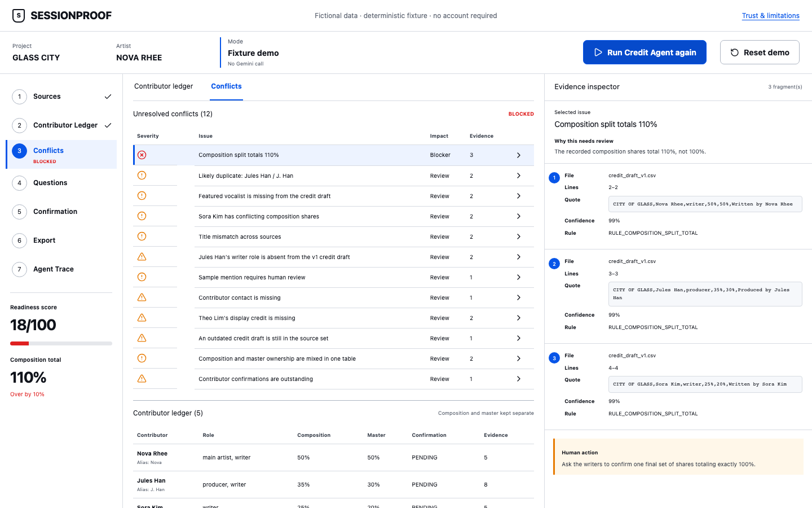Click the step 7 circle beside Agent Trace

[x=19, y=269]
